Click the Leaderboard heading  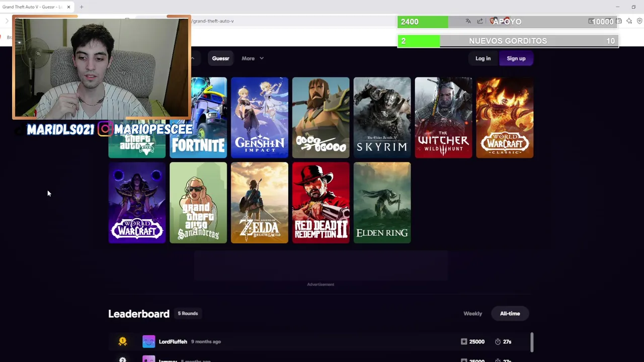pyautogui.click(x=139, y=314)
